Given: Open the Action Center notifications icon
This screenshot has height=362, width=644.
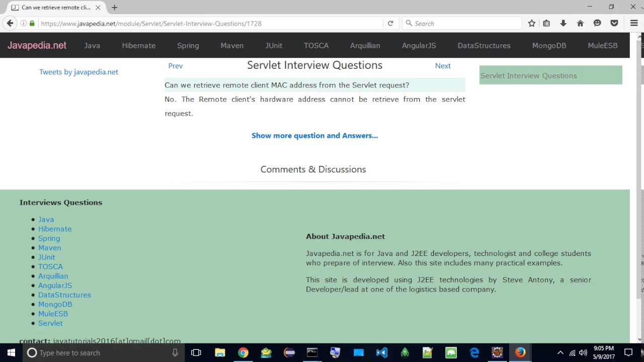Looking at the screenshot, I should click(628, 352).
